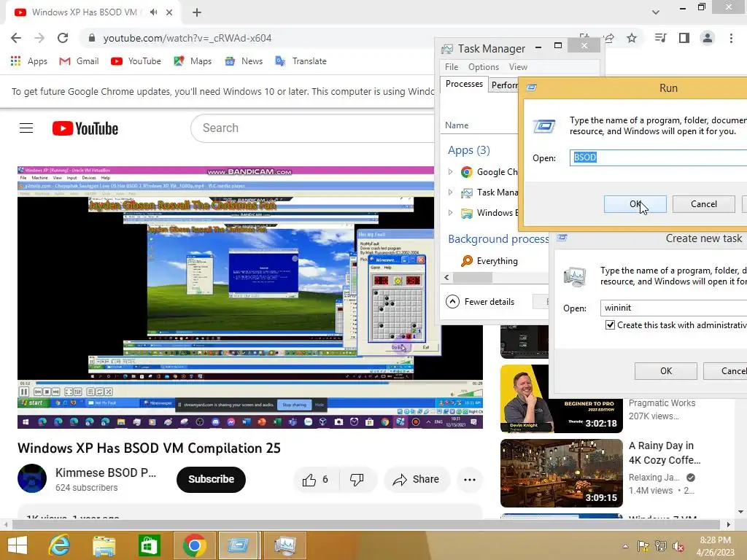747x560 pixels.
Task: Share the video
Action: tap(416, 480)
